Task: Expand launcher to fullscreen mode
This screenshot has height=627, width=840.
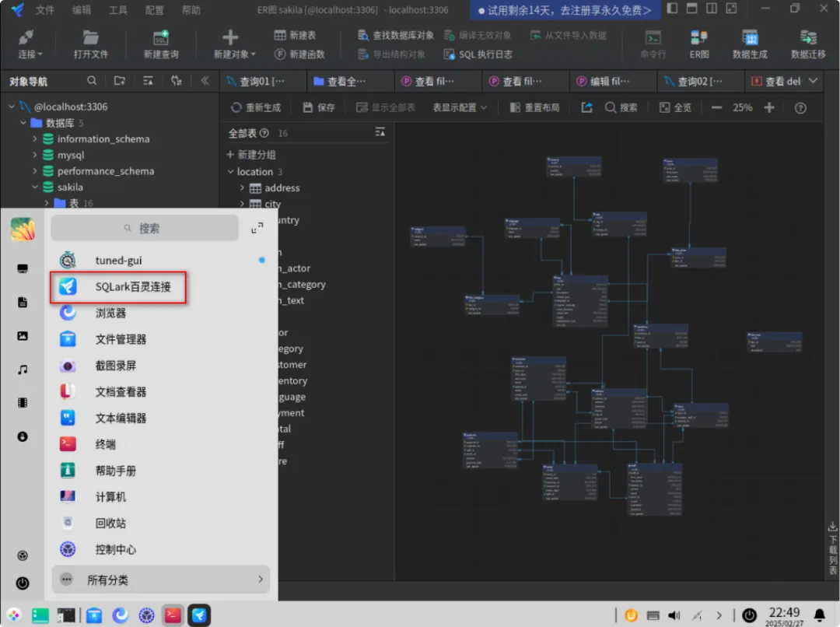Action: tap(257, 228)
